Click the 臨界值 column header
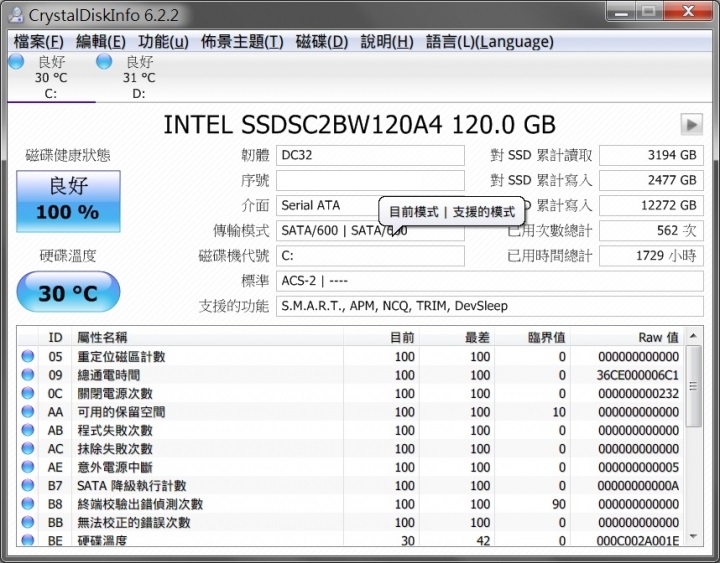The height and width of the screenshot is (563, 720). pyautogui.click(x=532, y=338)
